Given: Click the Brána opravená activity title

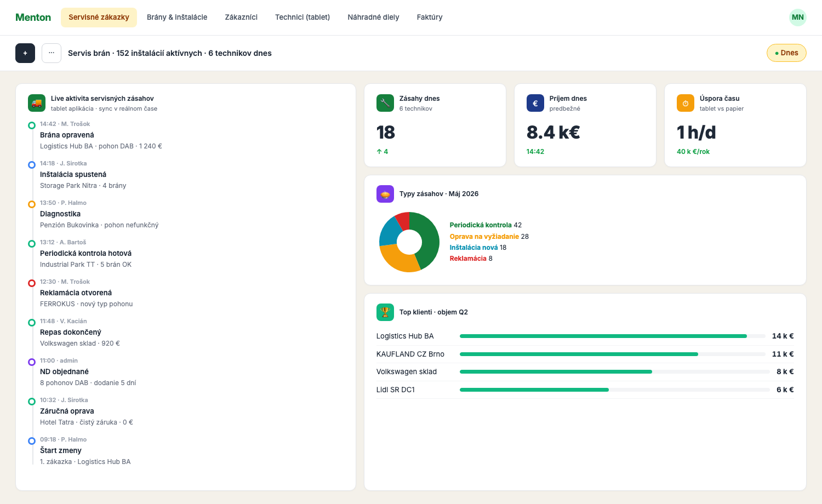Looking at the screenshot, I should [x=67, y=135].
